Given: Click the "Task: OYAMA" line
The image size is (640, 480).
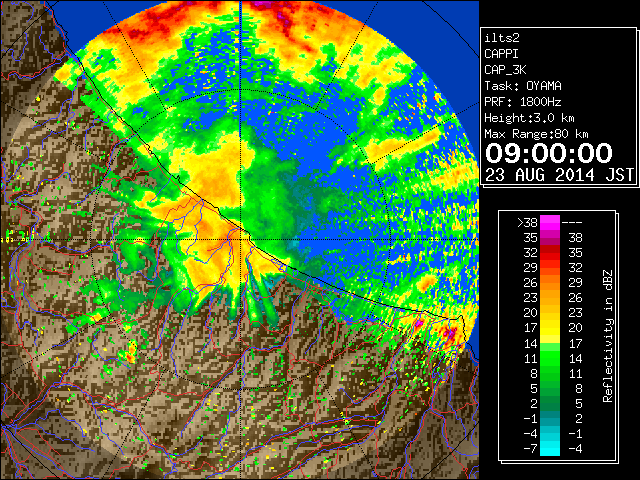Looking at the screenshot, I should pyautogui.click(x=523, y=86).
